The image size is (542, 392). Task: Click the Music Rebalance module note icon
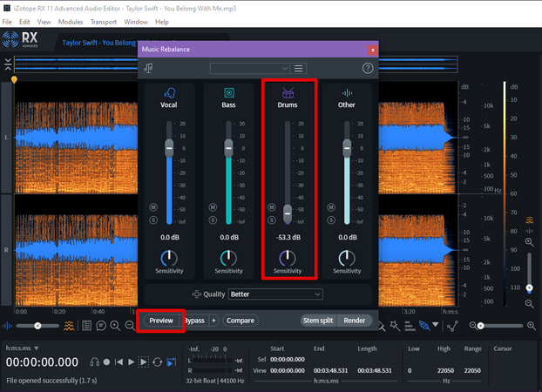point(149,68)
